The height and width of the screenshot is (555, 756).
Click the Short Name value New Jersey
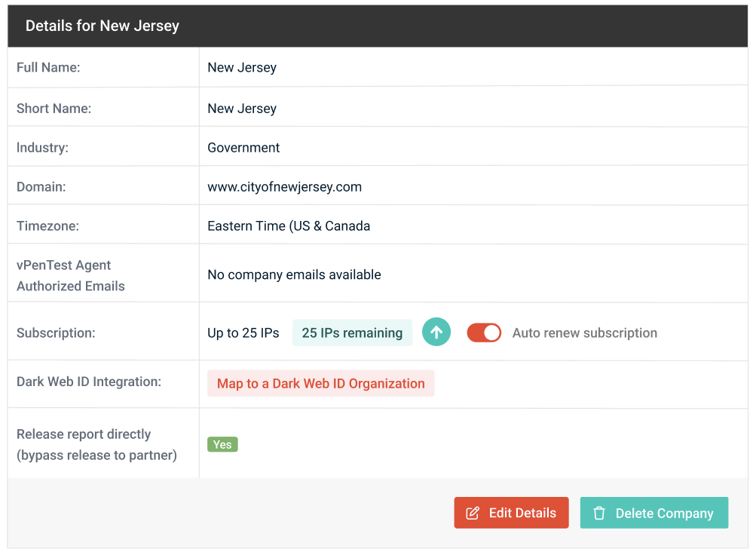242,109
